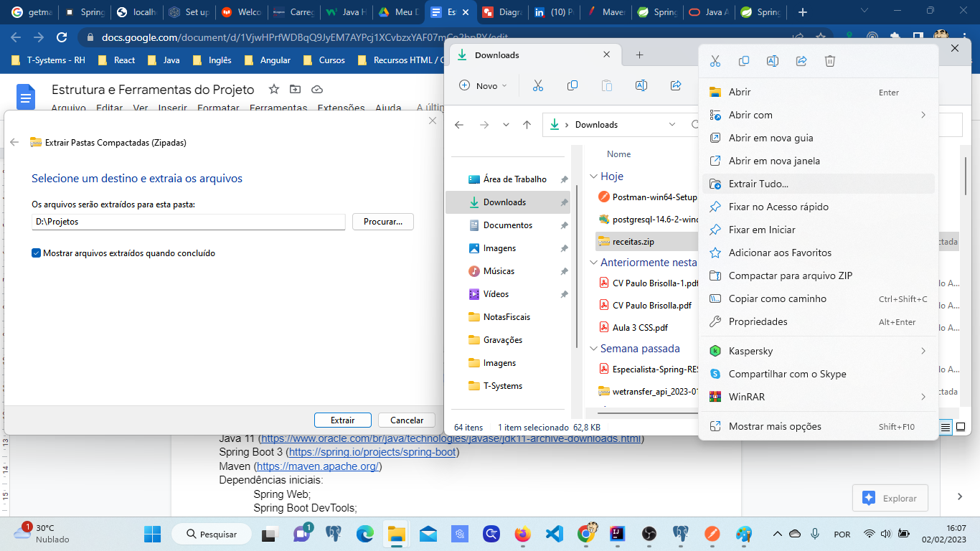980x551 pixels.
Task: Collapse the Hoje group in Downloads
Action: pos(594,176)
